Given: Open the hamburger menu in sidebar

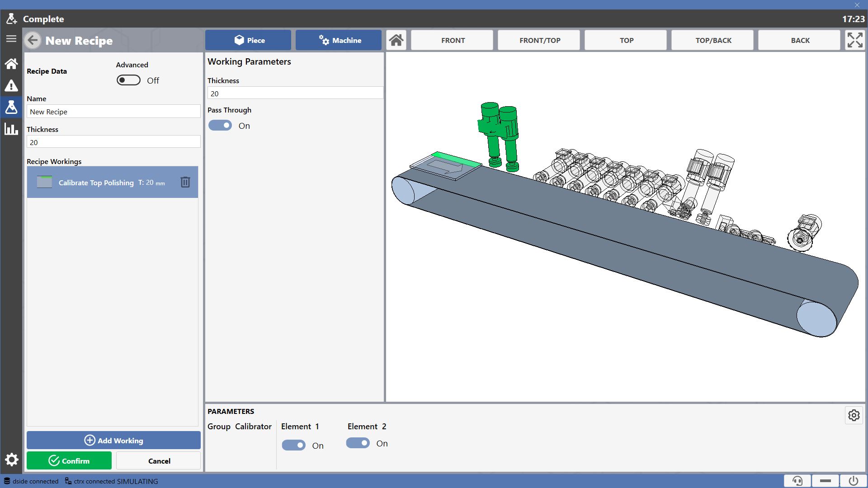Looking at the screenshot, I should (11, 39).
